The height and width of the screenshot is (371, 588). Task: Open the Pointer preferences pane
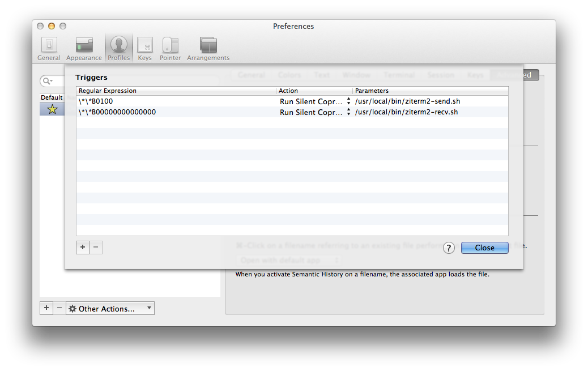171,48
